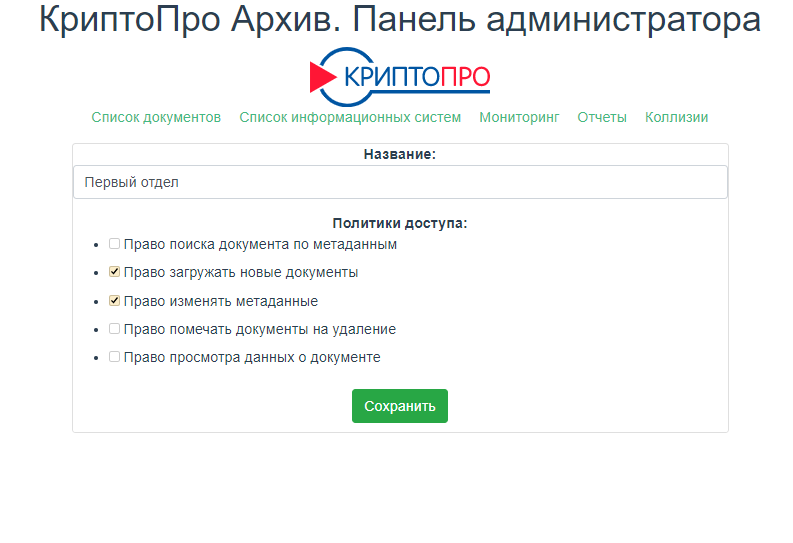
Task: Click the Название: label
Action: click(x=400, y=154)
